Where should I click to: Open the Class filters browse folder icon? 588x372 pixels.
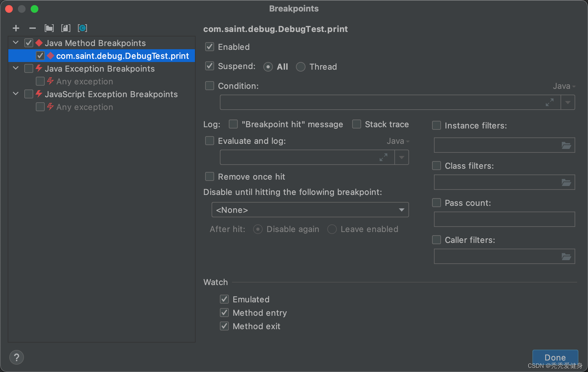tap(566, 182)
